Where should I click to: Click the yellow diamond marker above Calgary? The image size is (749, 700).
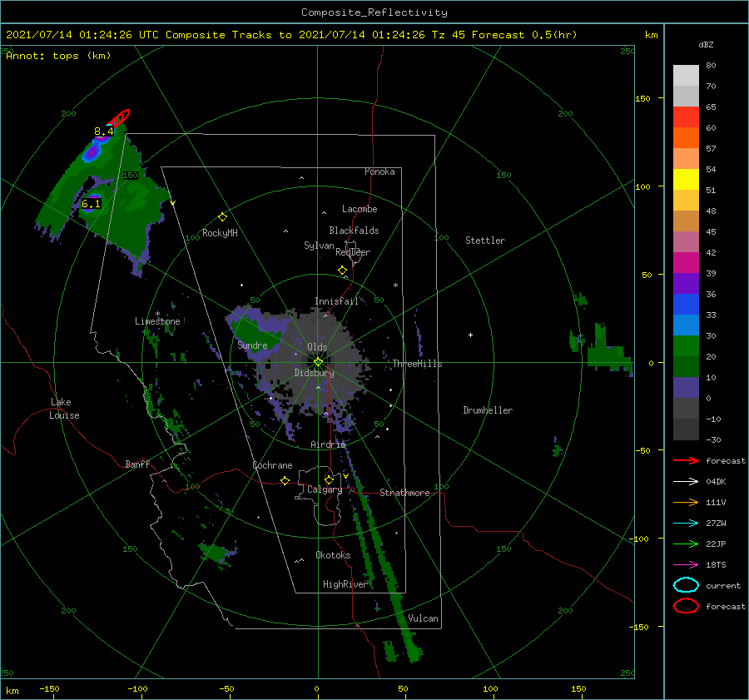[x=329, y=479]
